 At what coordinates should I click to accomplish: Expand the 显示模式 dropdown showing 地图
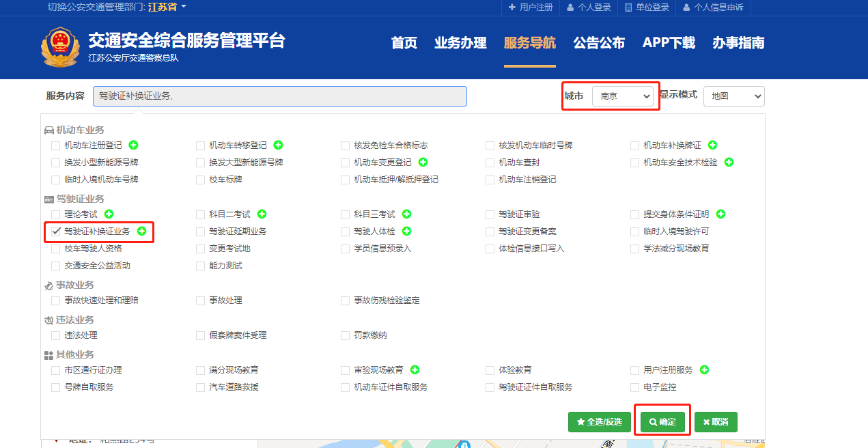[733, 96]
